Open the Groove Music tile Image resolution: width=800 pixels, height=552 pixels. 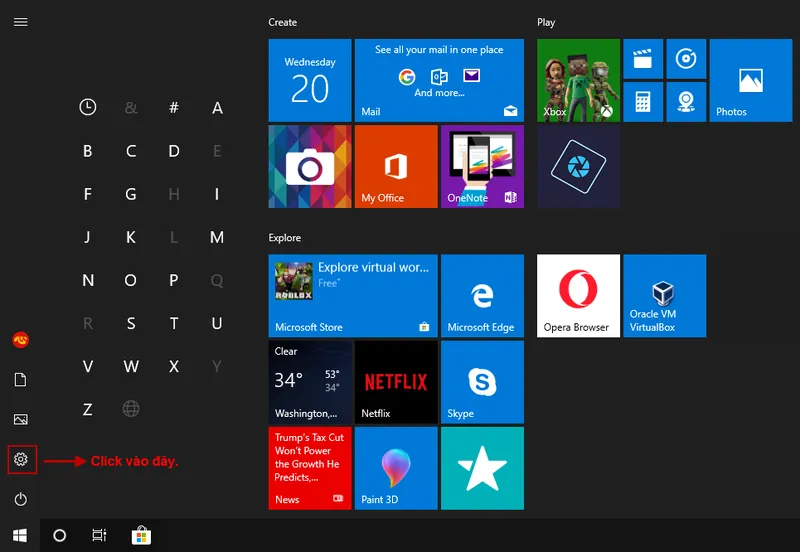click(x=686, y=59)
